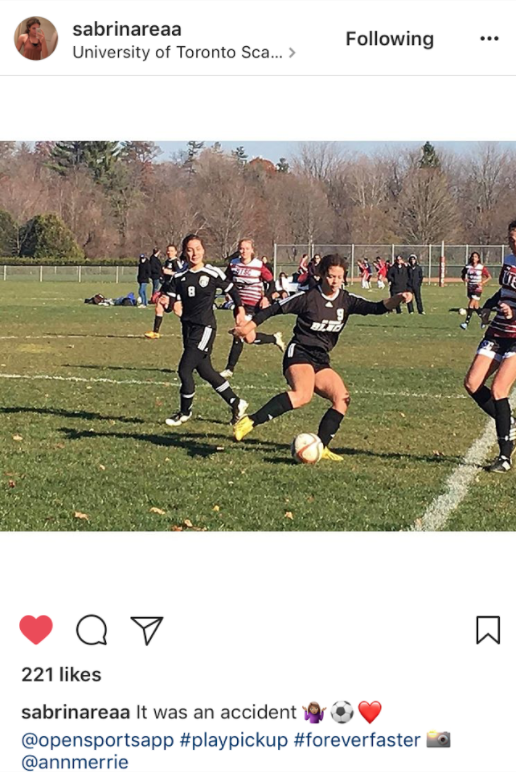The image size is (516, 772).
Task: Open comments with speech bubble icon
Action: (x=92, y=630)
